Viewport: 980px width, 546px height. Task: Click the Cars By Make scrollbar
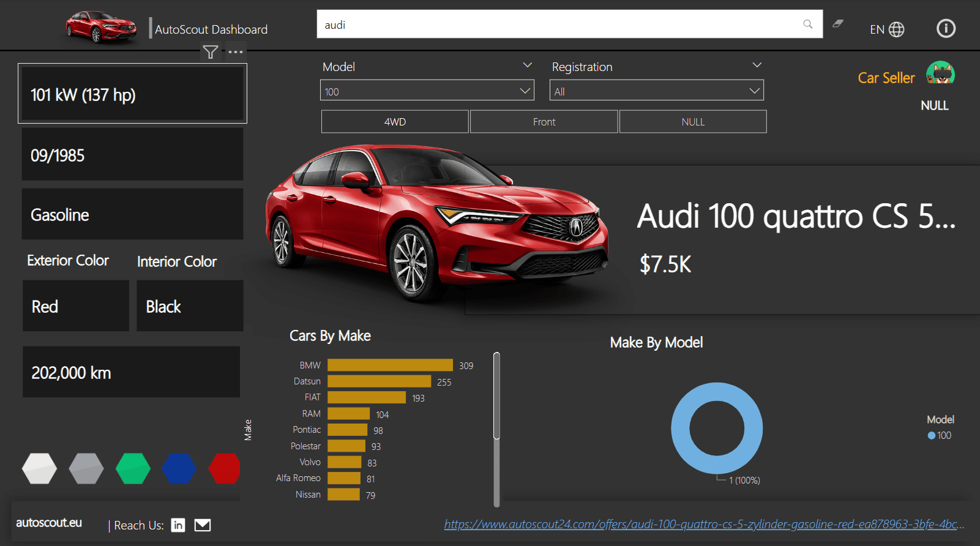[x=496, y=396]
